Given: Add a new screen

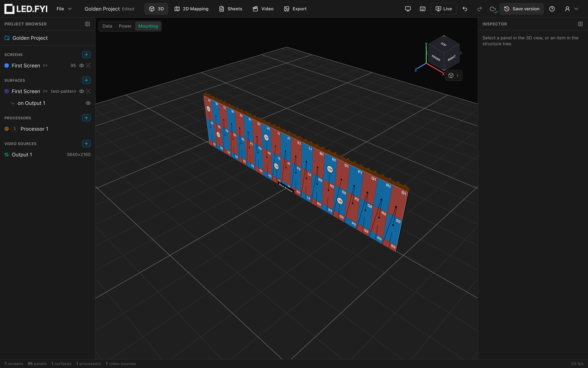Looking at the screenshot, I should (86, 54).
